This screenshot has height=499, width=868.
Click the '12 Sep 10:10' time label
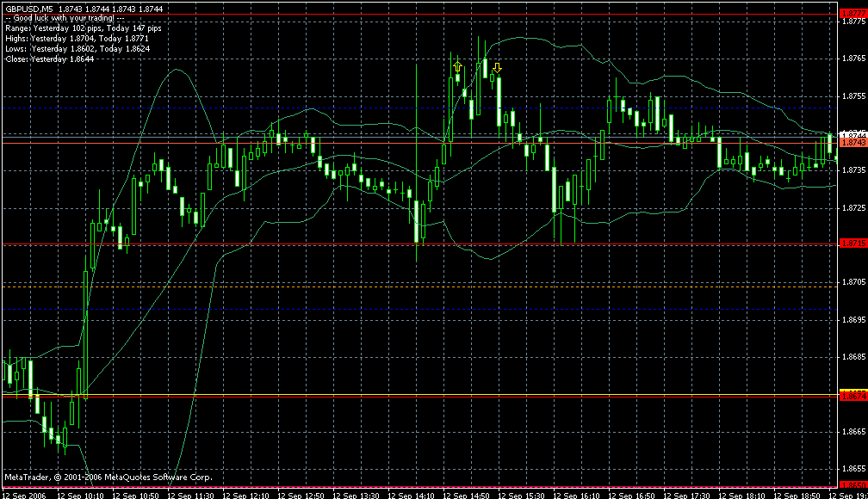80,495
